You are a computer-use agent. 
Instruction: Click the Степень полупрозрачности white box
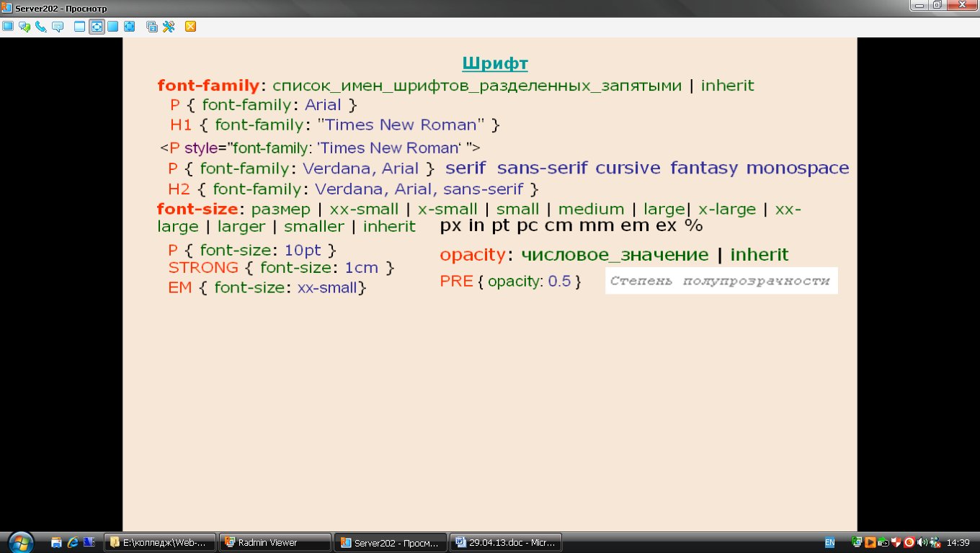[x=721, y=281]
